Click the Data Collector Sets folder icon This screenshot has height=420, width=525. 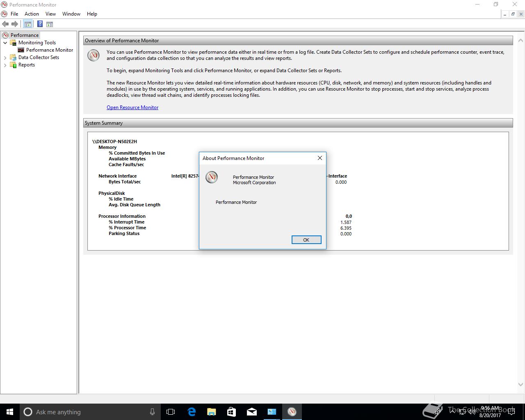tap(13, 57)
